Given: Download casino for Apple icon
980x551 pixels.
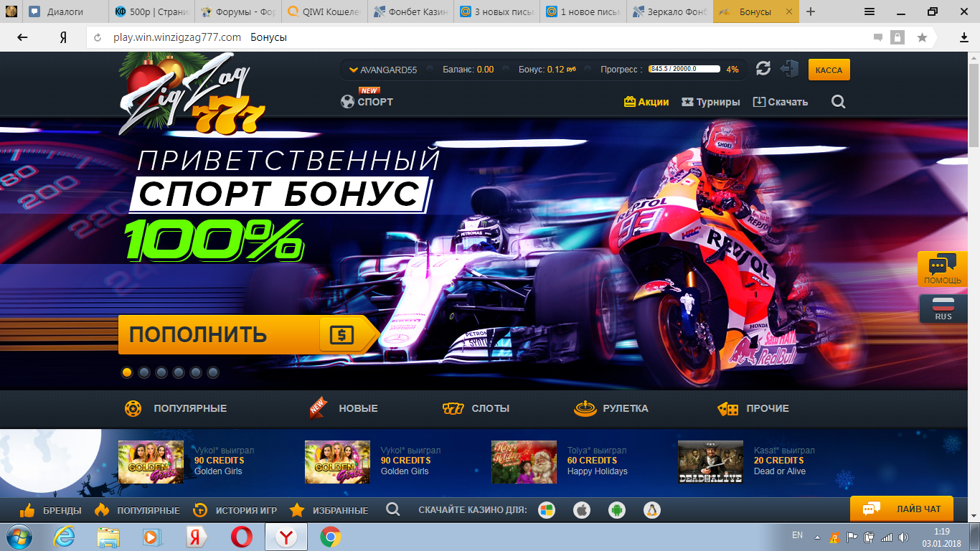Looking at the screenshot, I should point(582,510).
